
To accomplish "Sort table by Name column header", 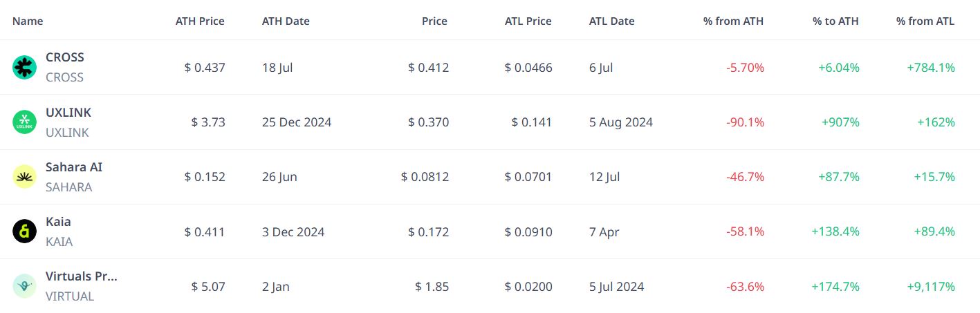I will click(28, 21).
